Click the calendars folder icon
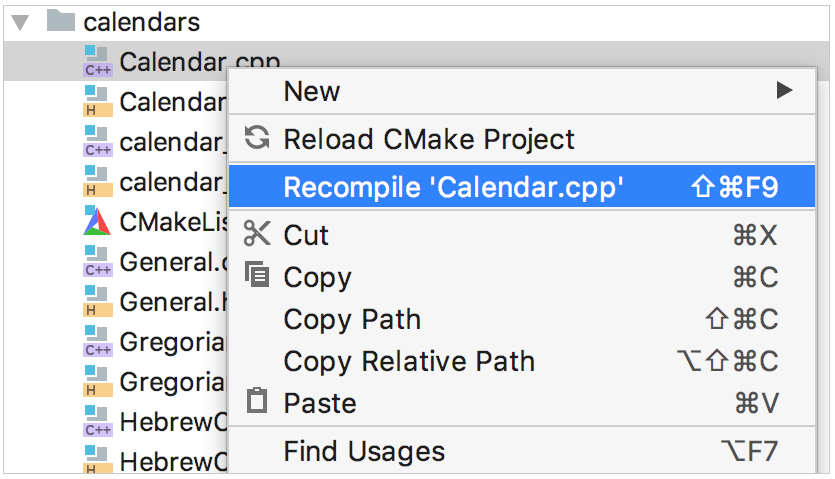 coord(61,21)
